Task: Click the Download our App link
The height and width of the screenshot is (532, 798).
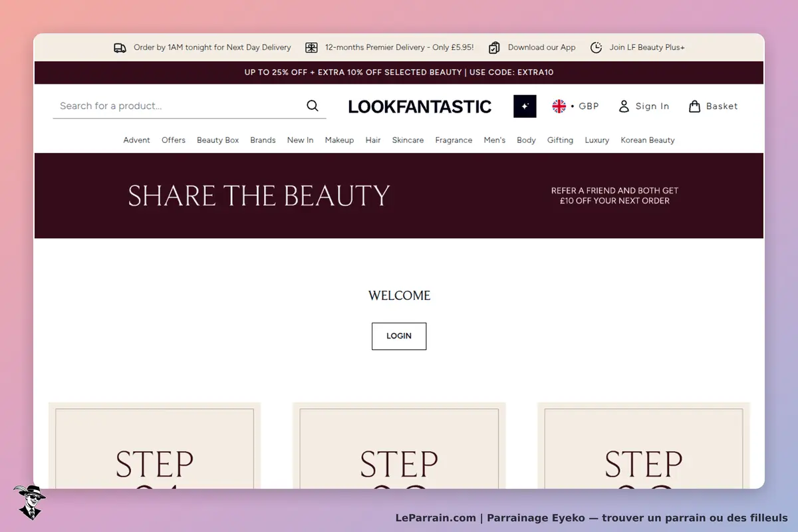Action: (x=542, y=48)
